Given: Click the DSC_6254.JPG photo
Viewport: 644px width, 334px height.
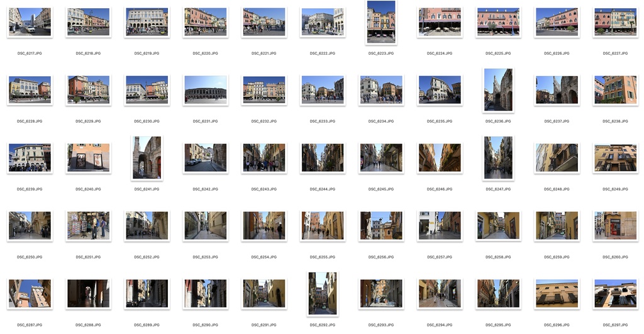Looking at the screenshot, I should point(264,226).
